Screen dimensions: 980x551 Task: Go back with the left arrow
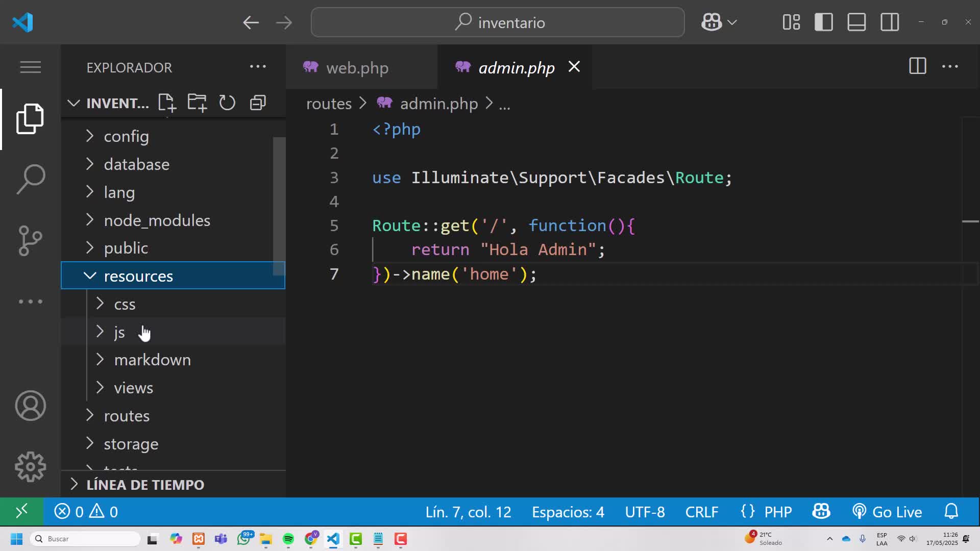click(x=251, y=22)
